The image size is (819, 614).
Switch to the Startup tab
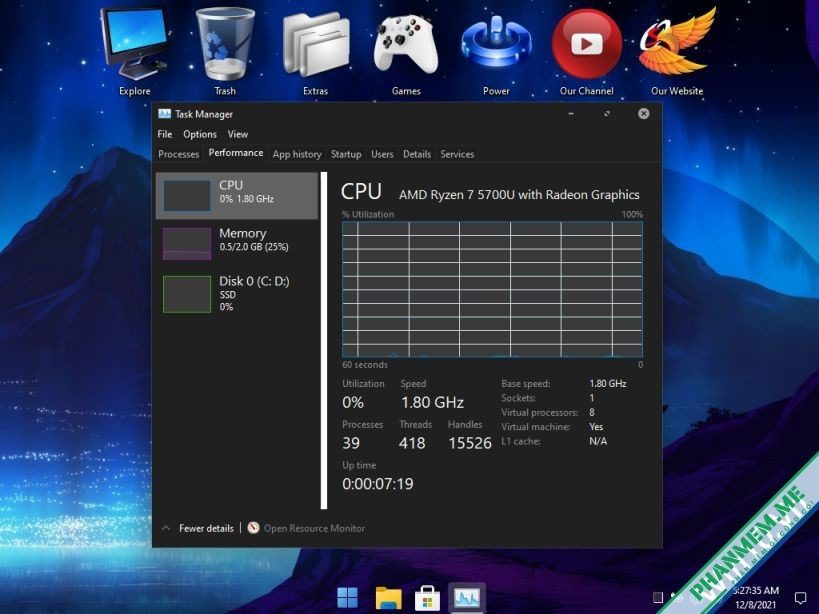click(346, 154)
